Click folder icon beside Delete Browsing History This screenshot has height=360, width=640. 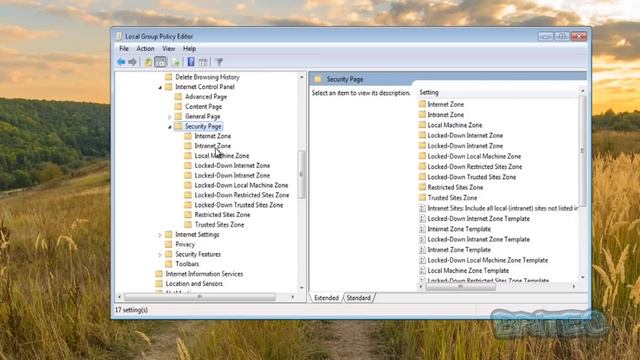[x=169, y=77]
